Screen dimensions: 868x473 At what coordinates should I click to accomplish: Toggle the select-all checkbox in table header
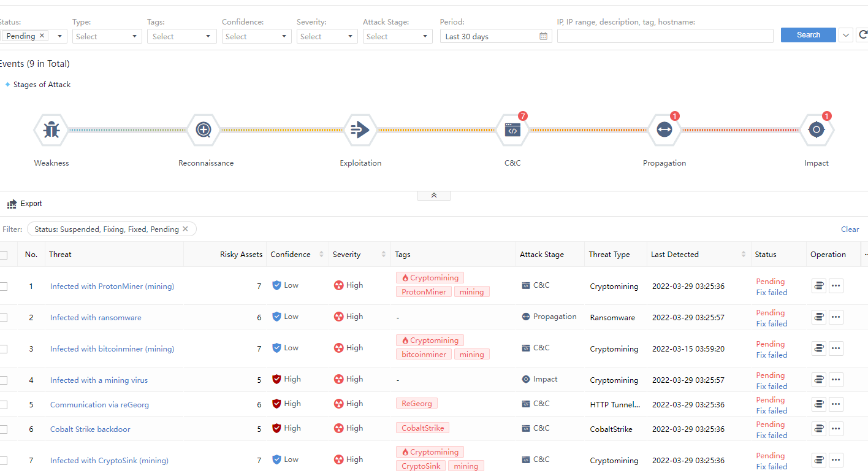pos(4,255)
